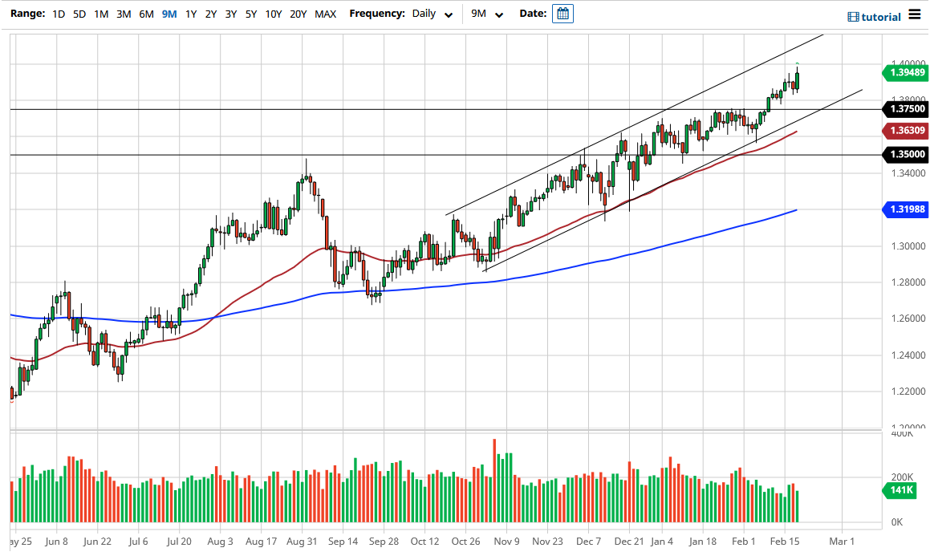The height and width of the screenshot is (560, 930).
Task: Switch to the 3M range
Action: 123,14
